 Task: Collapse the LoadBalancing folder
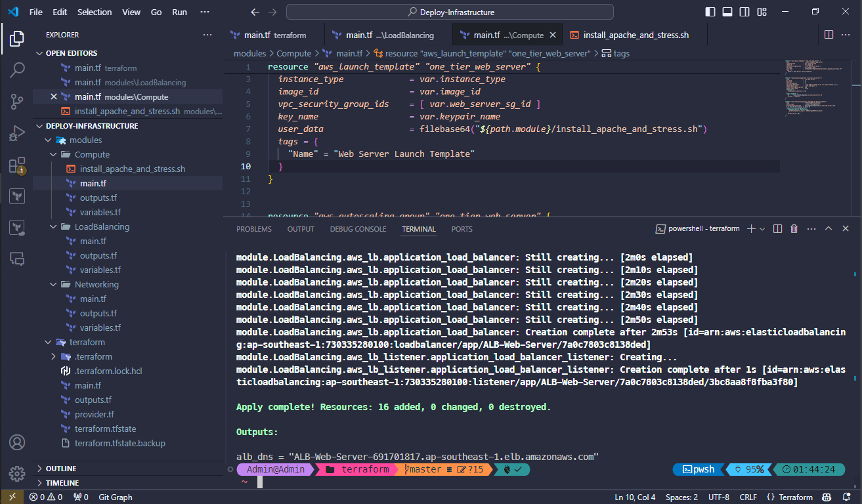click(x=128, y=226)
